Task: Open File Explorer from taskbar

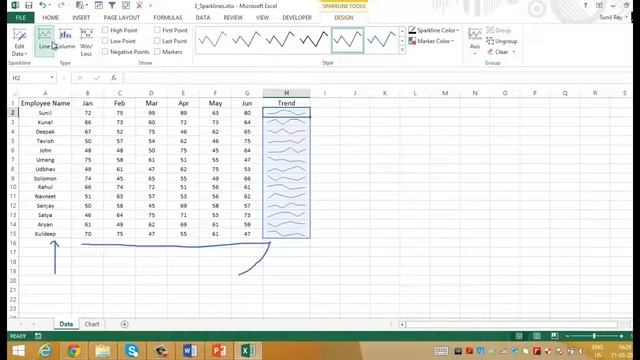Action: tap(102, 351)
